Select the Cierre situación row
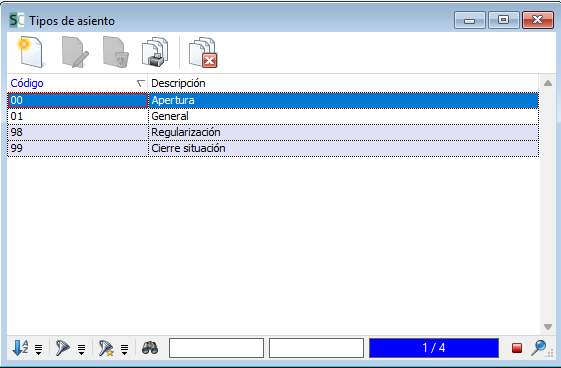Screen dimensions: 561x368 273,148
